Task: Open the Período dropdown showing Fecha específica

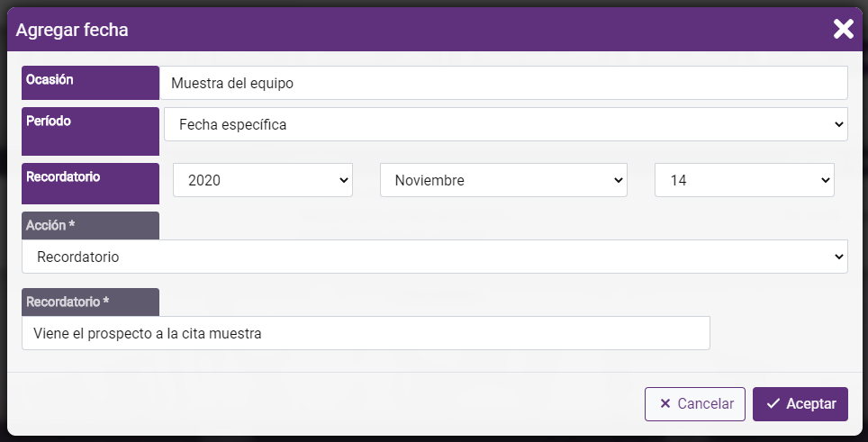Action: tap(505, 124)
